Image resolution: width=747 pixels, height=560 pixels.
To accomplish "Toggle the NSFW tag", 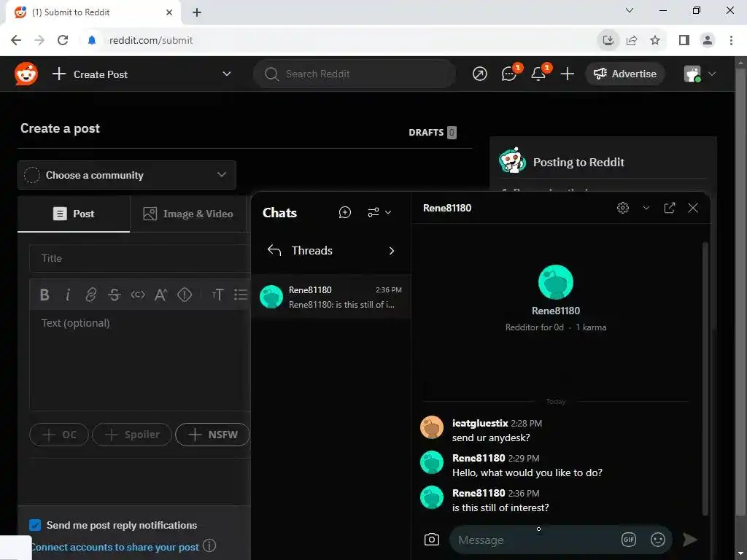I will tap(212, 435).
